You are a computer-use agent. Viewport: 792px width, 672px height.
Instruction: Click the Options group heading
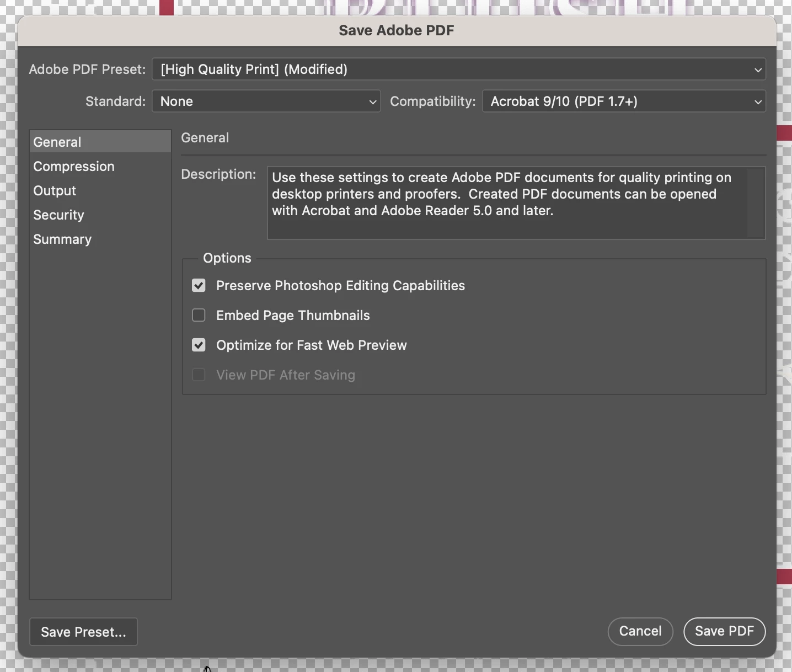(227, 258)
